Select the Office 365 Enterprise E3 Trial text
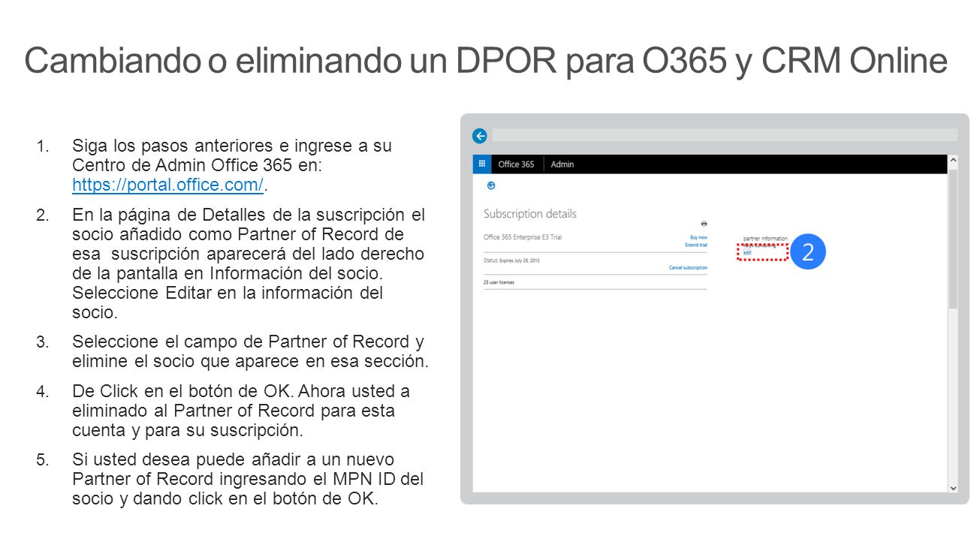The image size is (980, 551). click(x=523, y=237)
